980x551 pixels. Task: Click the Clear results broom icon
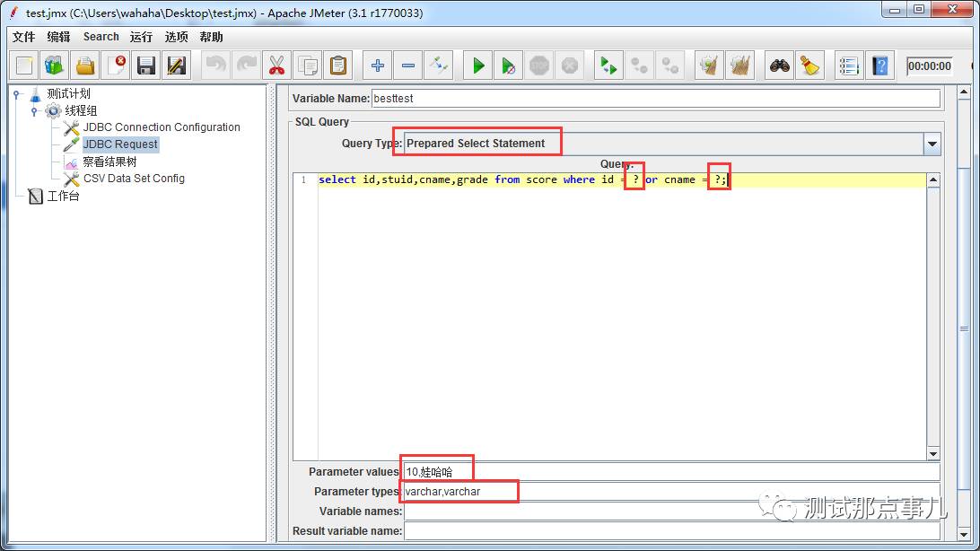coord(709,66)
